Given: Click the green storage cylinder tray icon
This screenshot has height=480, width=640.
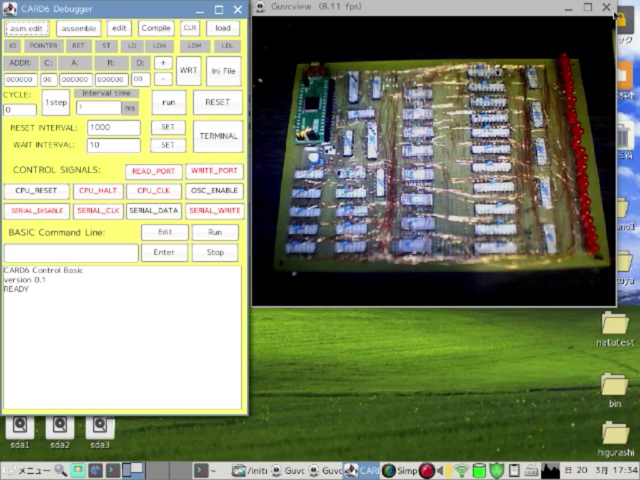Looking at the screenshot, I should point(479,471).
